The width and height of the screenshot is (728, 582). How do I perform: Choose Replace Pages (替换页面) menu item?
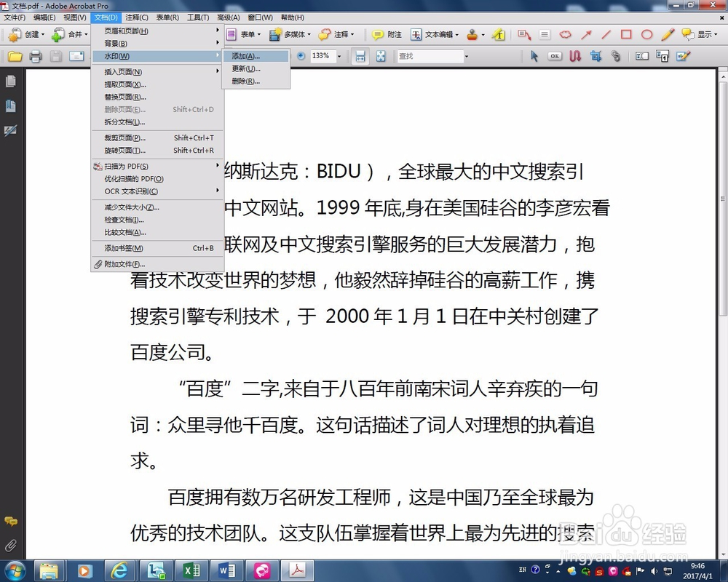click(157, 97)
